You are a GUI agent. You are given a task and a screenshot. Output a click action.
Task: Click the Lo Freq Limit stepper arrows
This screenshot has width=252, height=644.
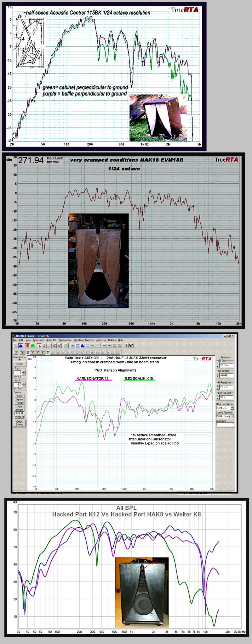click(218, 397)
